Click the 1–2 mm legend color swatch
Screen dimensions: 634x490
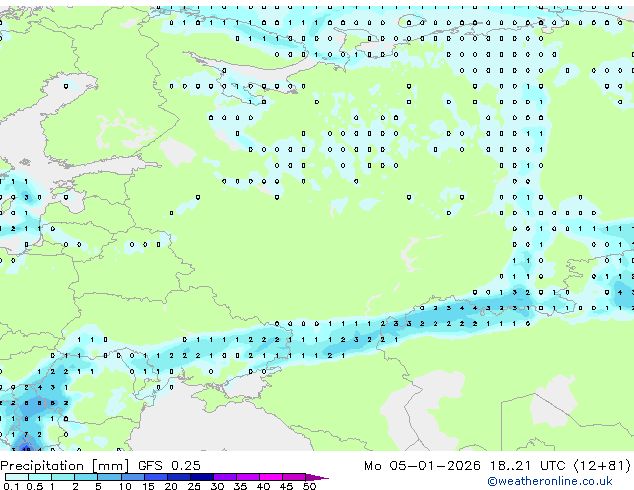(63, 477)
